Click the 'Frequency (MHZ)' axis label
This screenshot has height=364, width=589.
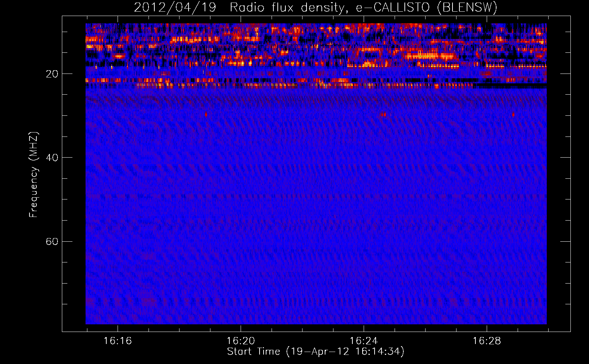(x=33, y=175)
